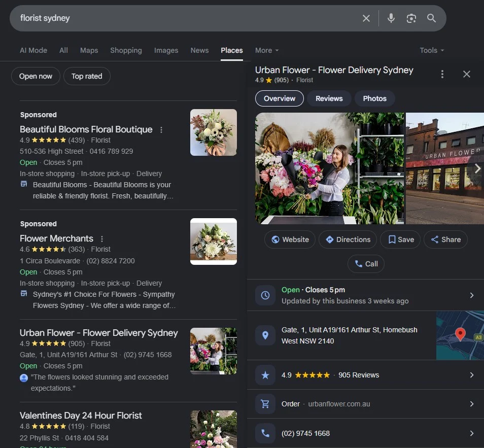The image size is (484, 448).
Task: Open Valentines Day 24 Hour Florist listing
Action: [81, 416]
